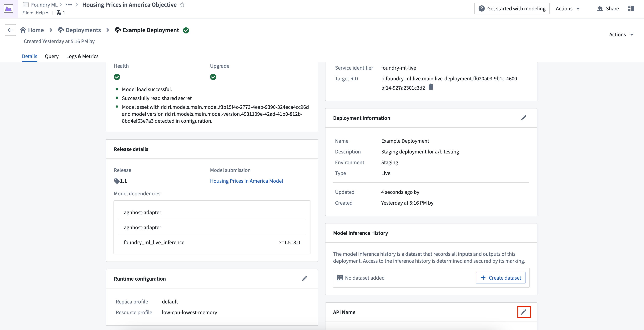This screenshot has height=330, width=644.
Task: Open Housing Prices In America Model link
Action: 246,181
